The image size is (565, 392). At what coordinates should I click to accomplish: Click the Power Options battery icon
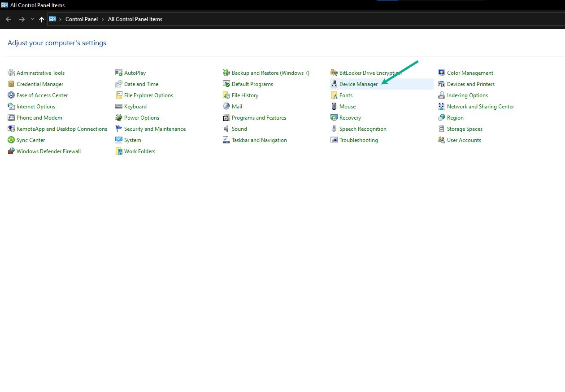click(119, 117)
